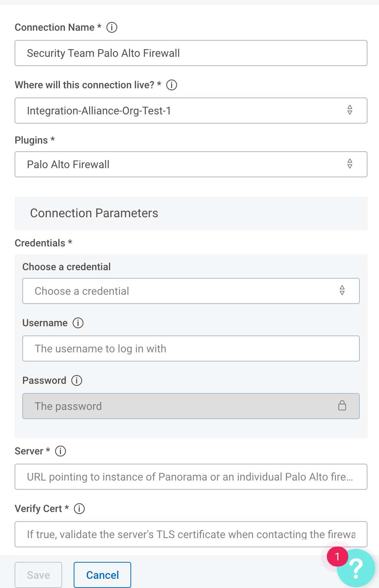Expand Plugins dropdown showing Palo Alto Firewall
Viewport: 379px width, 588px height.
coord(191,164)
